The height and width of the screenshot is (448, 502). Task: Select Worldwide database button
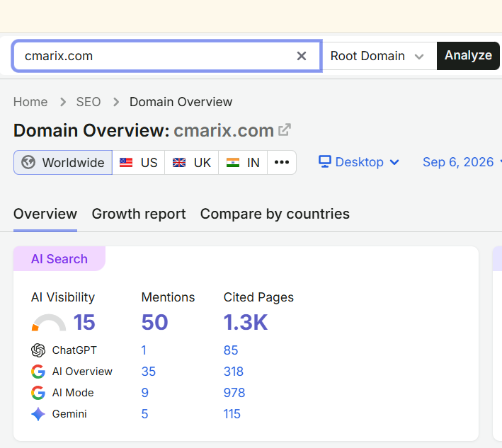click(63, 163)
